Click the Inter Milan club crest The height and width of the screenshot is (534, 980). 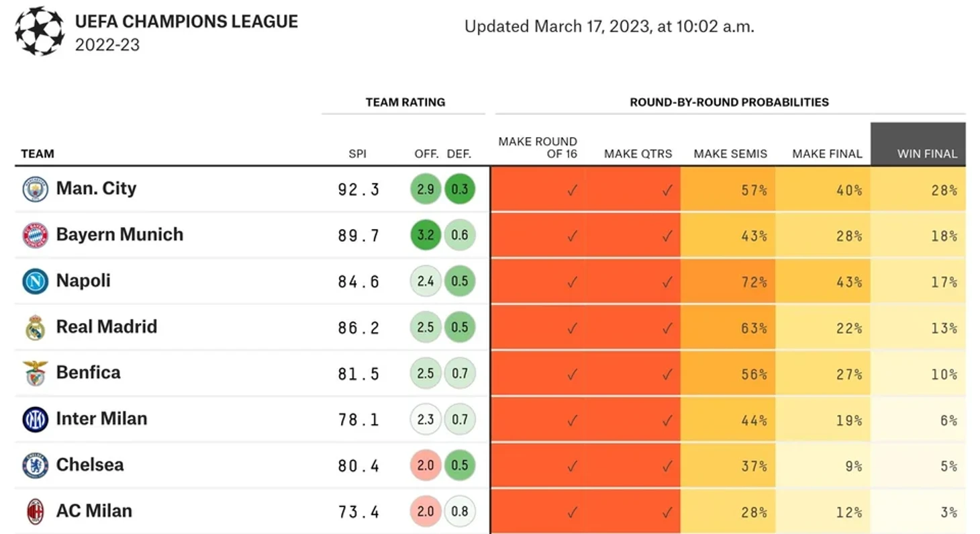click(x=35, y=420)
